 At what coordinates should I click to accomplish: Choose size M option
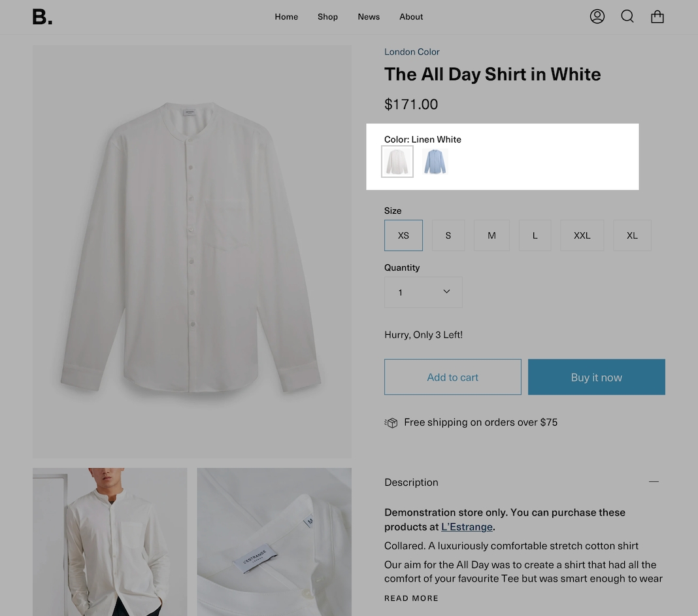(x=491, y=235)
